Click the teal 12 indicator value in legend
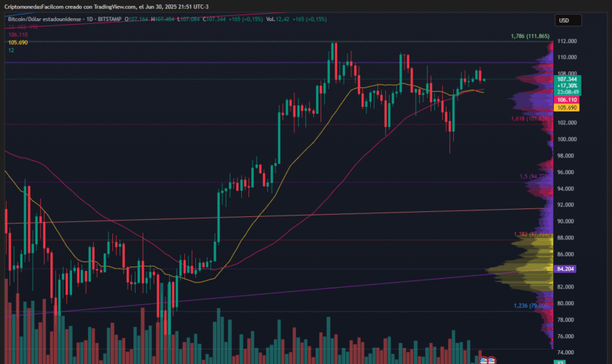Viewport: 612px width, 364px height. tap(11, 50)
